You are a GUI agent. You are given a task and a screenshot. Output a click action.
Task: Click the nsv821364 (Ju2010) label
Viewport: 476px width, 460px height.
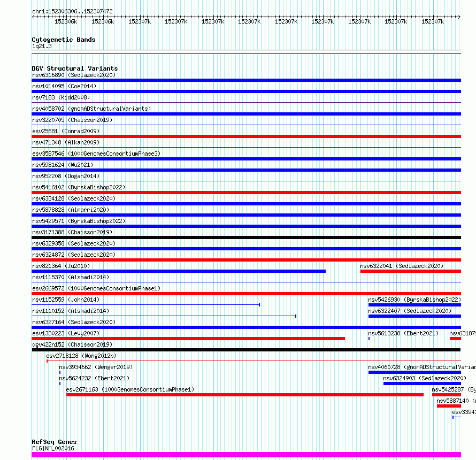tap(61, 266)
